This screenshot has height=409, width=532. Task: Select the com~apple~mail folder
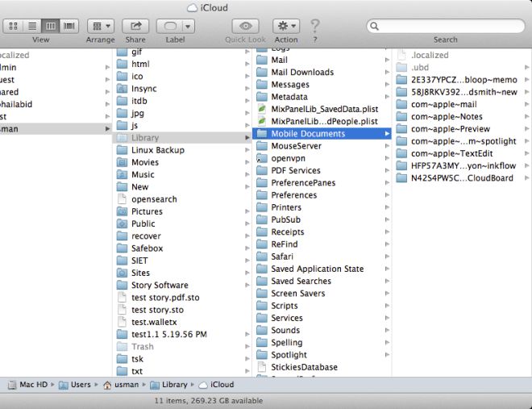[462, 104]
